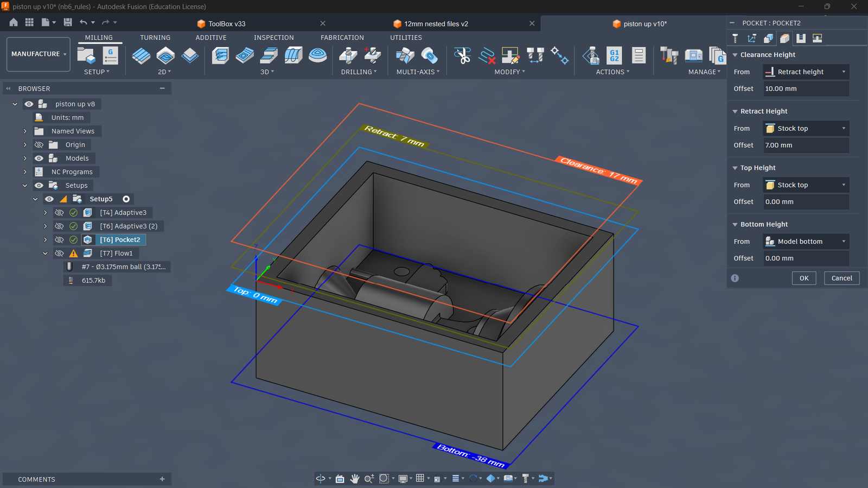
Task: Open the DRILLING group menu label
Action: pos(359,72)
